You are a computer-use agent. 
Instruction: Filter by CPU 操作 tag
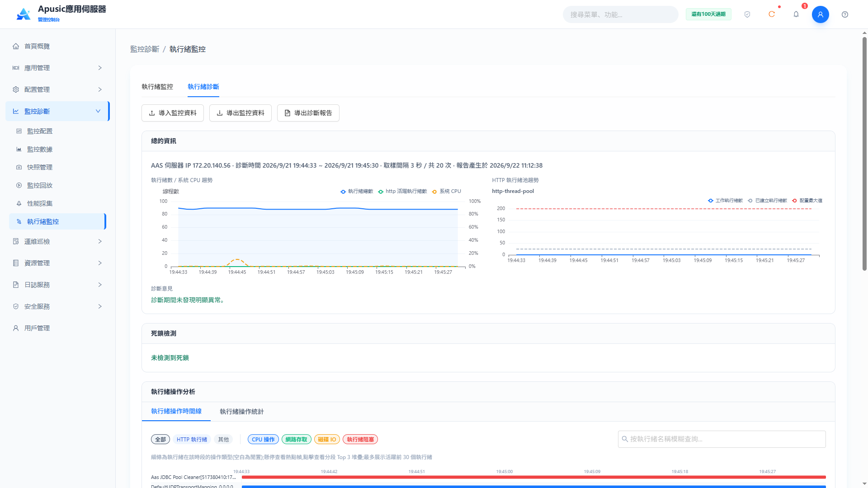(x=263, y=439)
